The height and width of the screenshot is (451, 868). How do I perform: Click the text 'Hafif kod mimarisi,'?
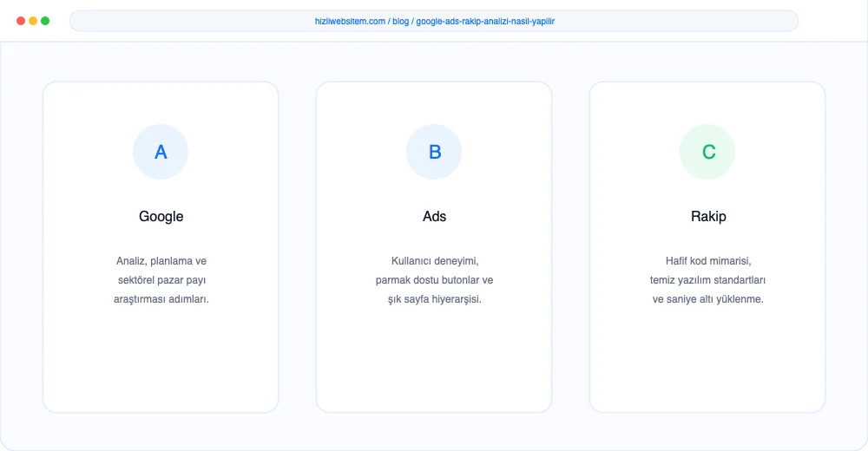pos(708,261)
